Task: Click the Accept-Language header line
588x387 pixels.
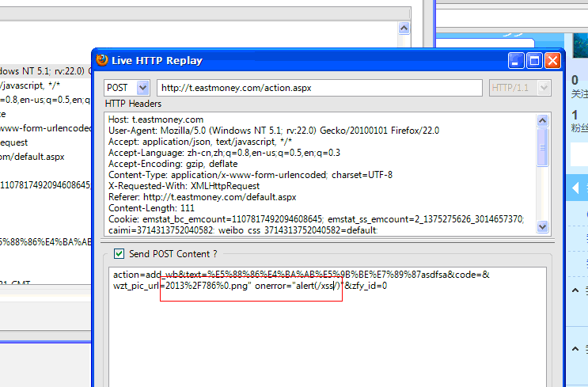Action: (x=224, y=153)
